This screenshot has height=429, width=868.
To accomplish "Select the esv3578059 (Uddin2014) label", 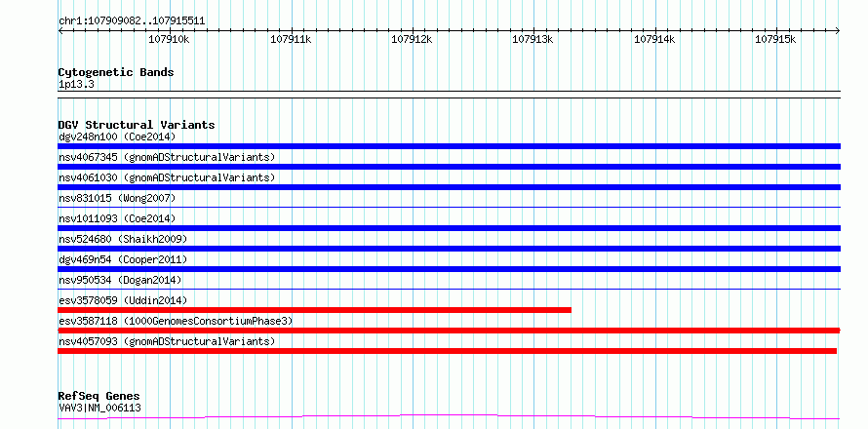I will coord(123,300).
